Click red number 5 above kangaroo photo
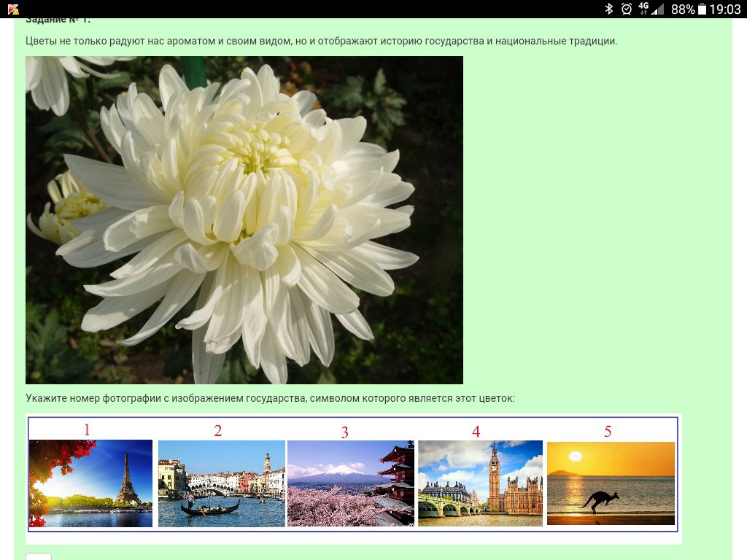Image resolution: width=747 pixels, height=560 pixels. pos(608,432)
